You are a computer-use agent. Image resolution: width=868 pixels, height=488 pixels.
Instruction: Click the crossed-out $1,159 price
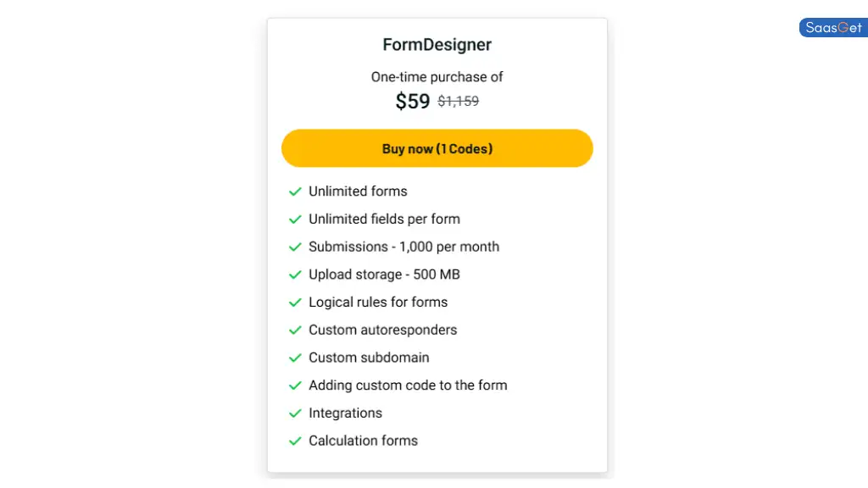pyautogui.click(x=458, y=101)
